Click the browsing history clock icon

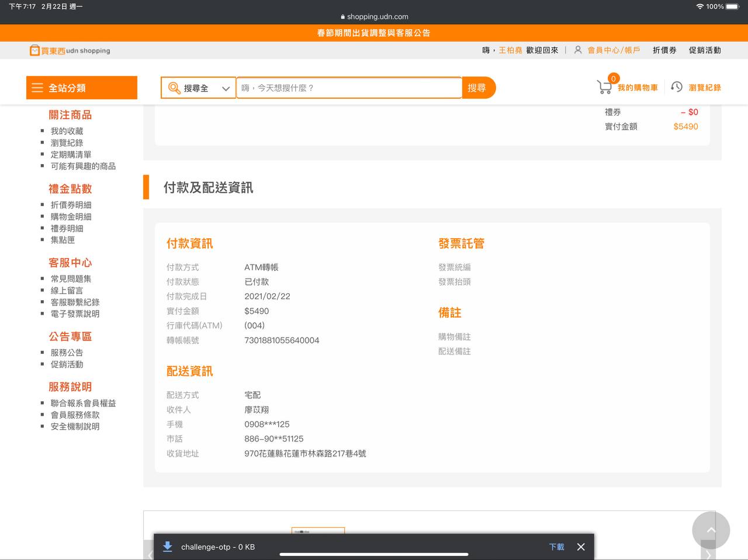[677, 87]
